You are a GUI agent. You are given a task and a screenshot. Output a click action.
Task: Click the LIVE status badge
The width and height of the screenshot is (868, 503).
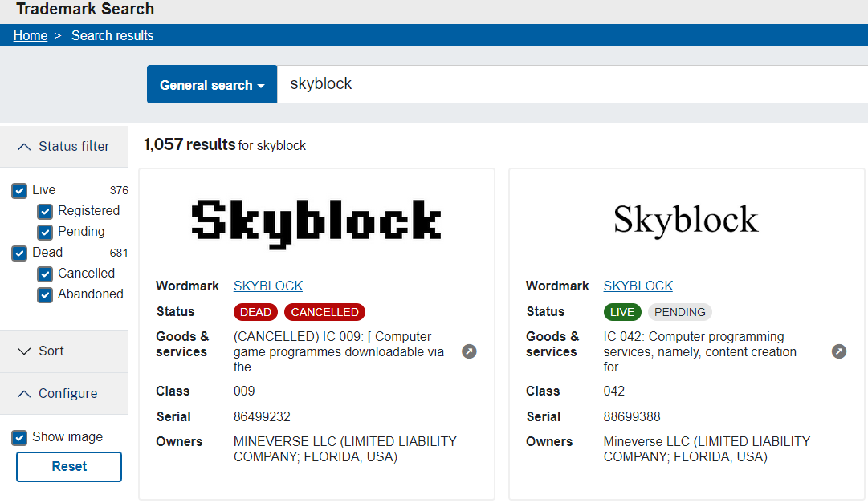[x=622, y=312]
